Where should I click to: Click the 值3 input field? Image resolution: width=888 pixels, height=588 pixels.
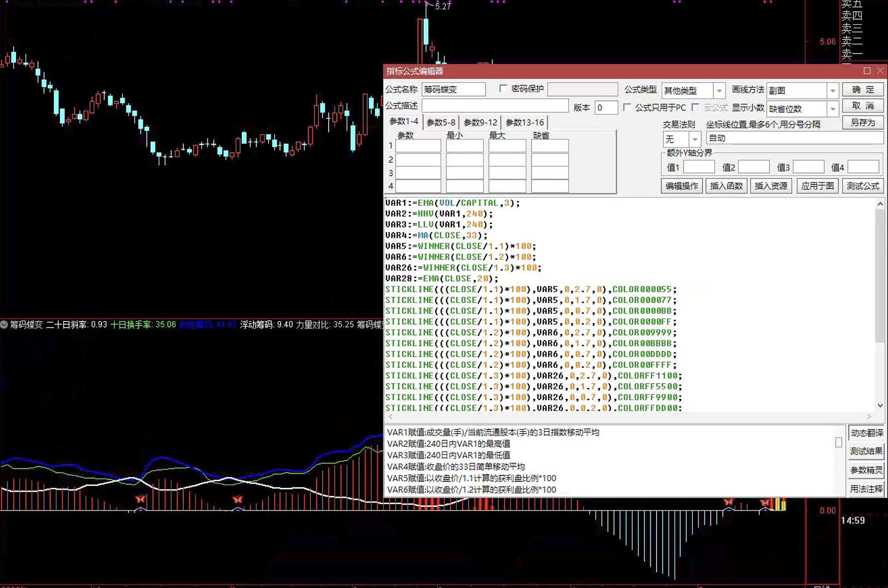point(808,167)
